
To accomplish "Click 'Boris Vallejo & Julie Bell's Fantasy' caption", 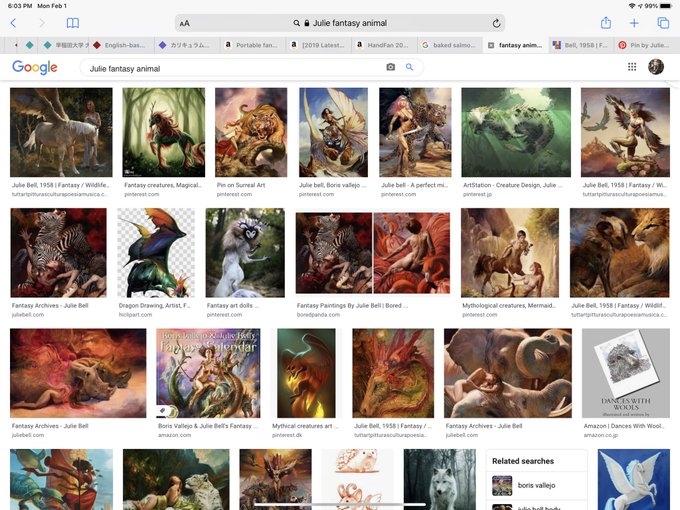I will tap(208, 426).
